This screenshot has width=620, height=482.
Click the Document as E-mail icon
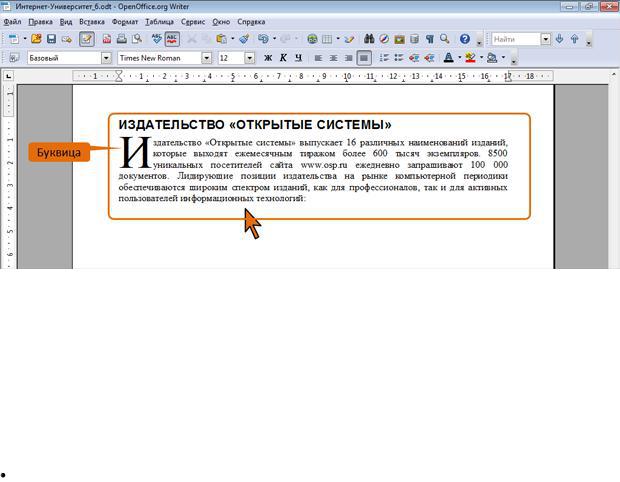(66, 39)
